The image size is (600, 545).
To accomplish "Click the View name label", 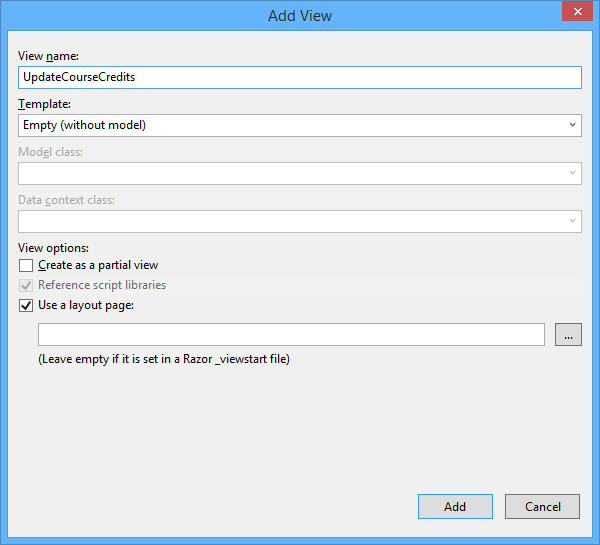I will click(48, 56).
